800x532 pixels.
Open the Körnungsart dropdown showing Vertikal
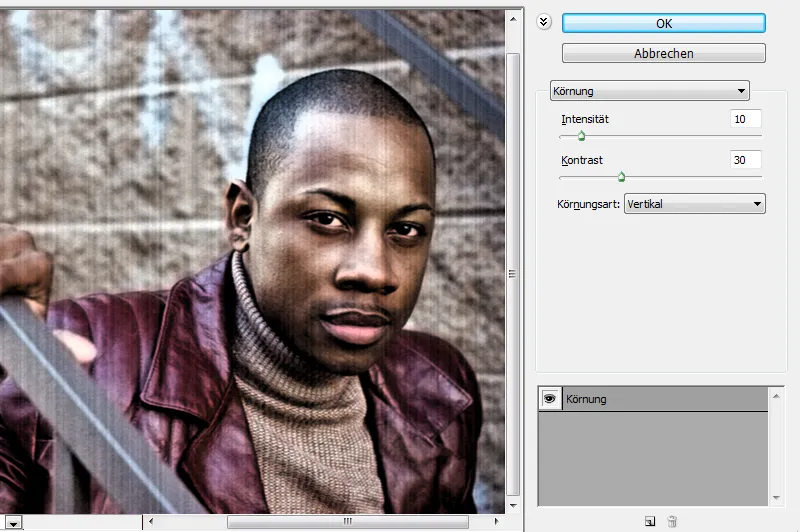(694, 204)
